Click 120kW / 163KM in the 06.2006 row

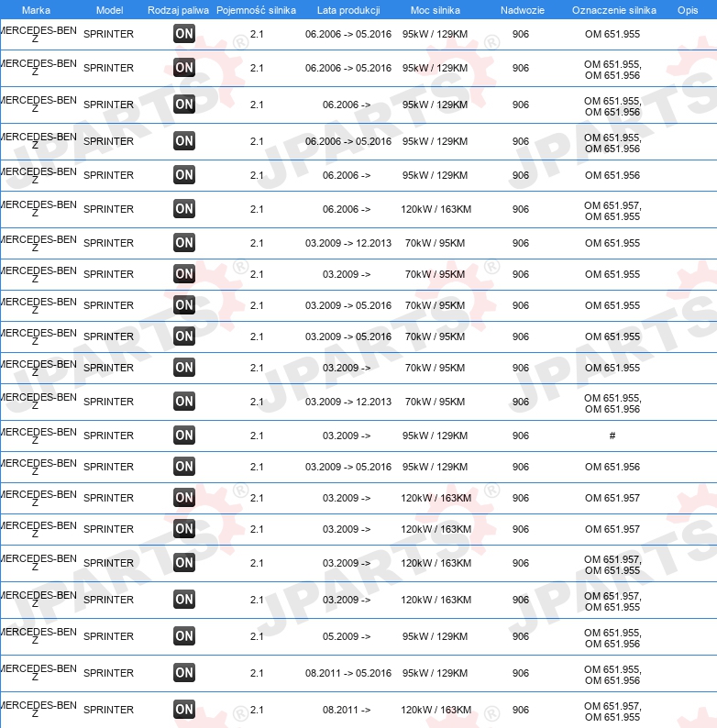coord(436,209)
